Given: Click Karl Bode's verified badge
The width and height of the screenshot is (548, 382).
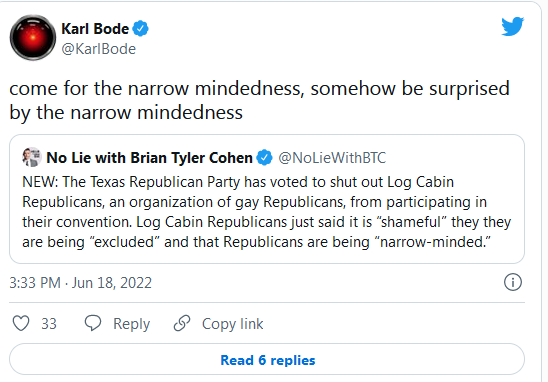Looking at the screenshot, I should click(140, 29).
